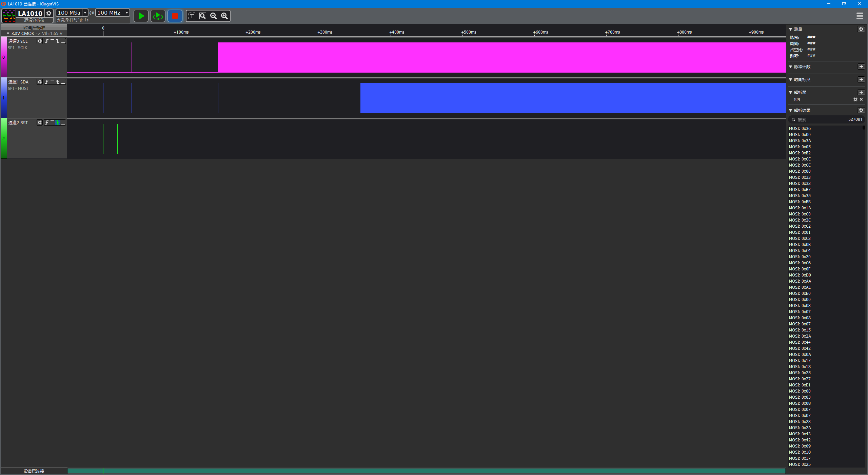Set low level trigger on channel 2 RST
Viewport: 868px width, 475px height.
(63, 122)
